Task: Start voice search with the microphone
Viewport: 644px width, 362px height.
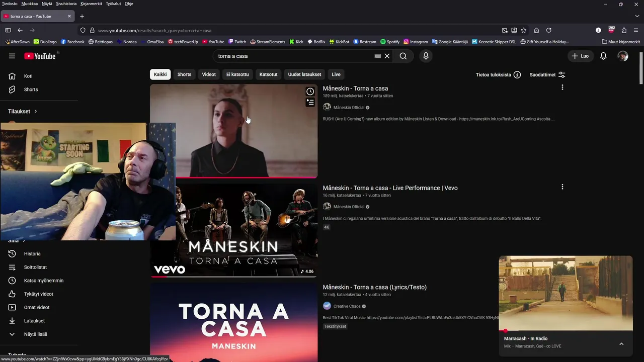Action: coord(426,56)
